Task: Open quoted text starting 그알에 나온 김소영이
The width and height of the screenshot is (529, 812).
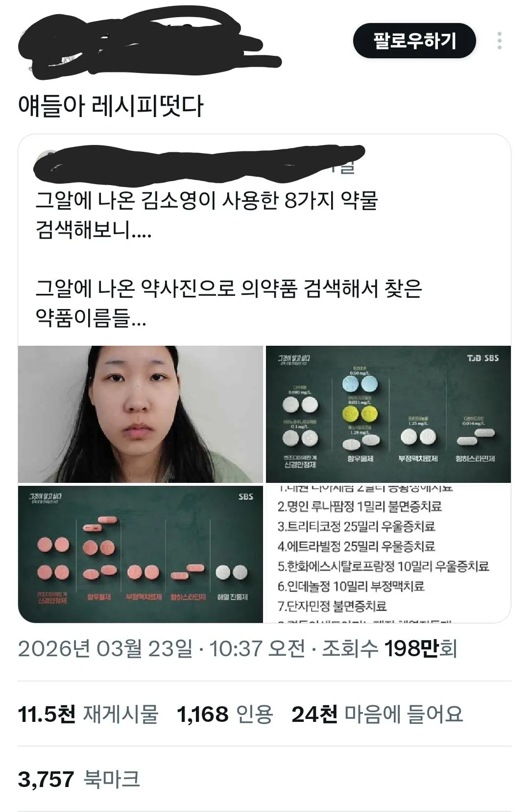Action: pyautogui.click(x=206, y=215)
